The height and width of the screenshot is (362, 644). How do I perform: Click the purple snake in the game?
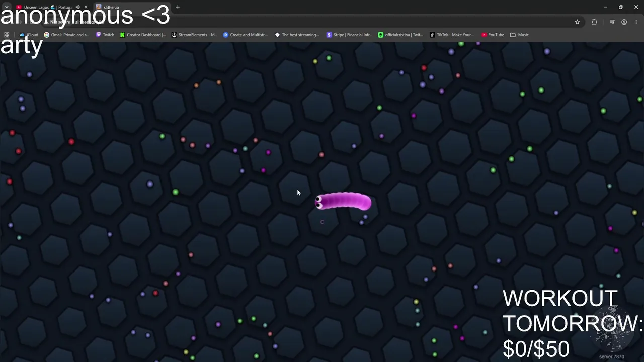[x=343, y=202]
